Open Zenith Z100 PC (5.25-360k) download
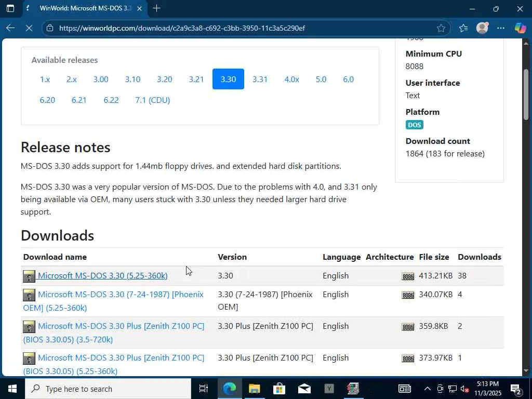This screenshot has width=532, height=399. pyautogui.click(x=114, y=364)
